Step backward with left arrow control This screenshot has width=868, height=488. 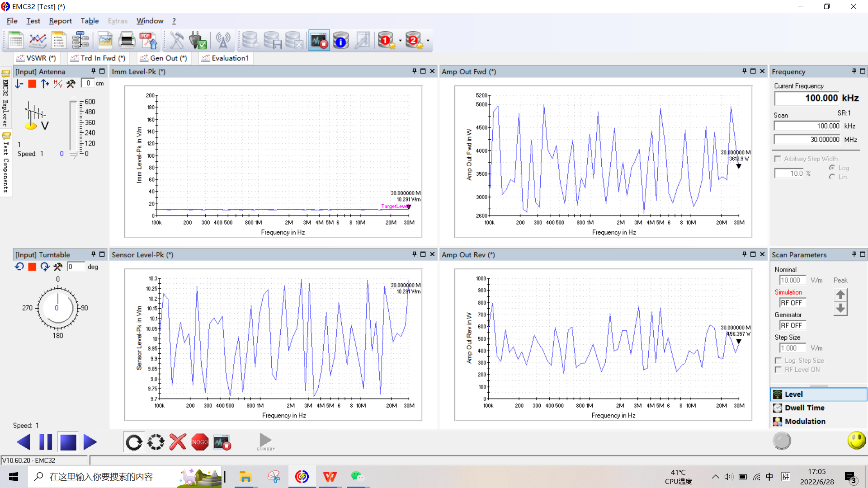pos(23,442)
